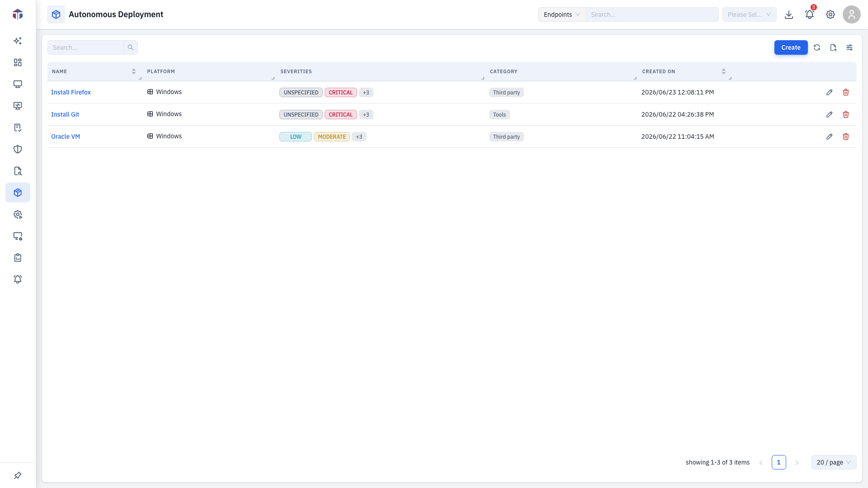868x488 pixels.
Task: Edit the Install Firefox row
Action: 830,92
